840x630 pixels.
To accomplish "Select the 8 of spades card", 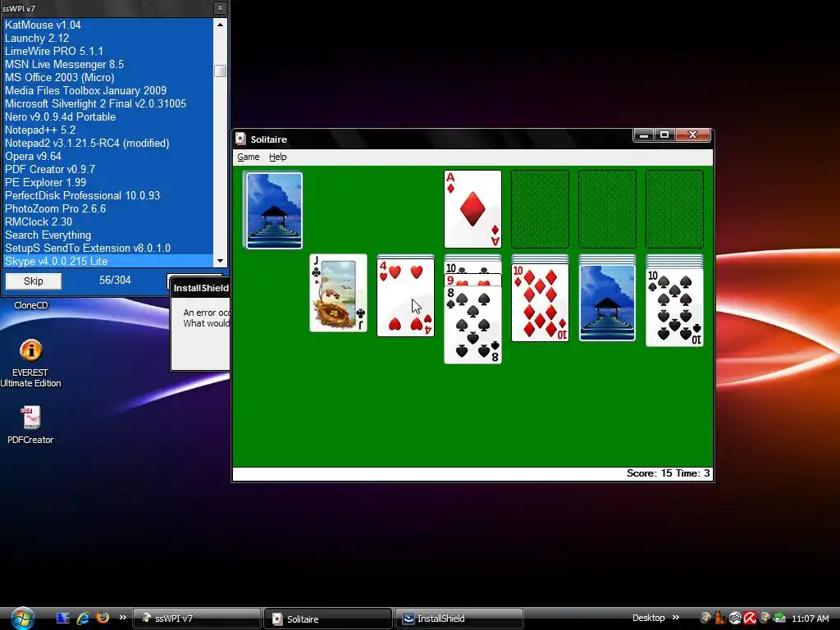I will coord(473,325).
